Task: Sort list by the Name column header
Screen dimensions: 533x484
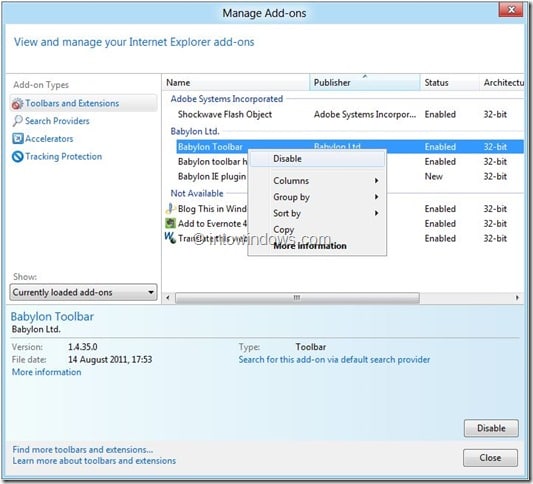Action: [x=236, y=83]
